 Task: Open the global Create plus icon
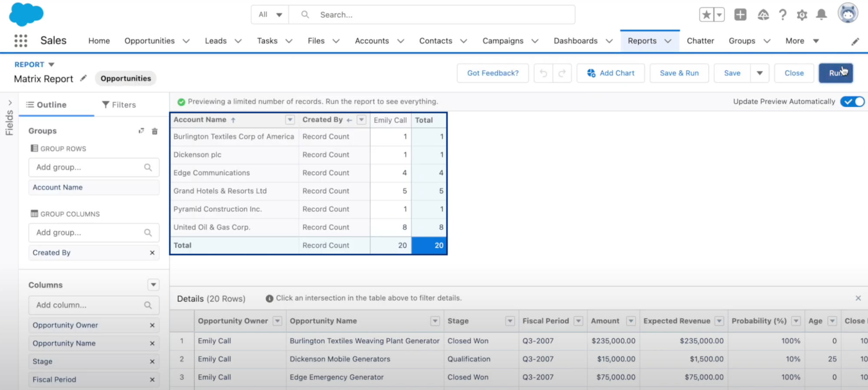pyautogui.click(x=740, y=15)
